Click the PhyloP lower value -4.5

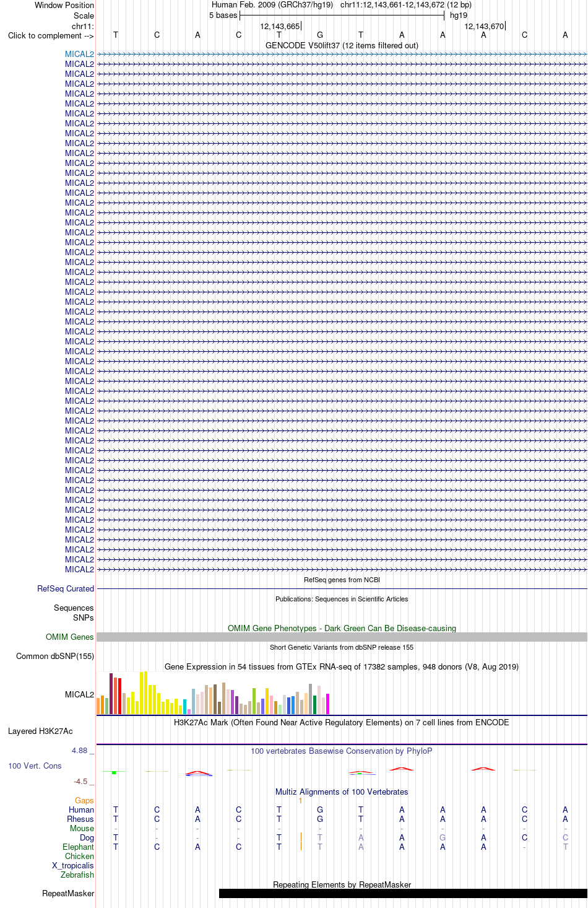click(x=80, y=781)
